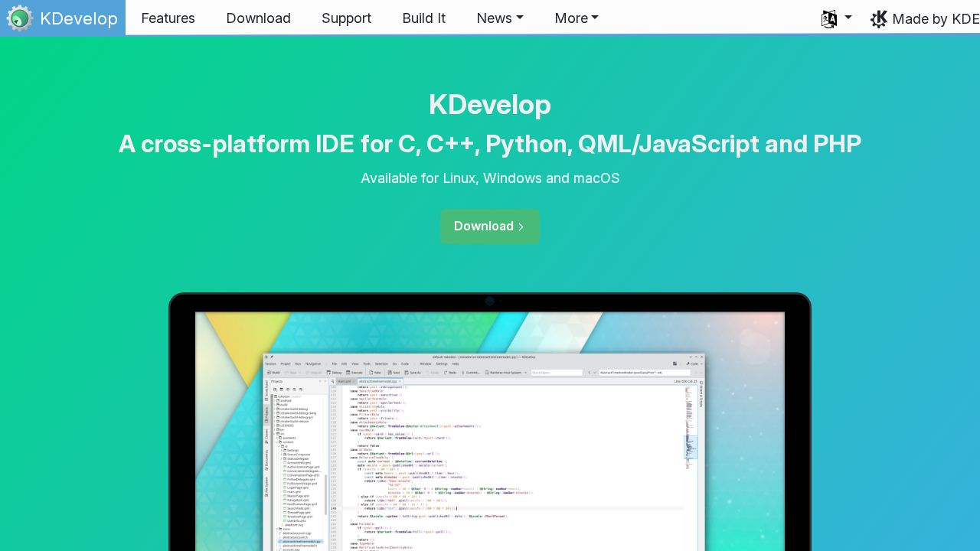
Task: Expand the News dropdown menu
Action: (x=500, y=18)
